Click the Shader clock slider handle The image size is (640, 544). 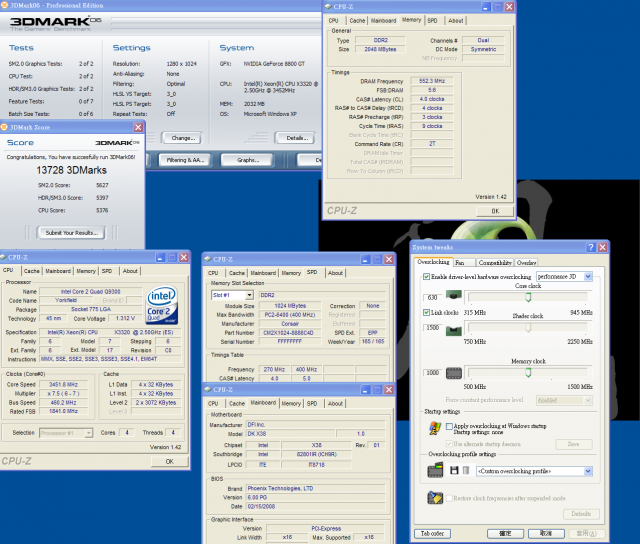(528, 328)
